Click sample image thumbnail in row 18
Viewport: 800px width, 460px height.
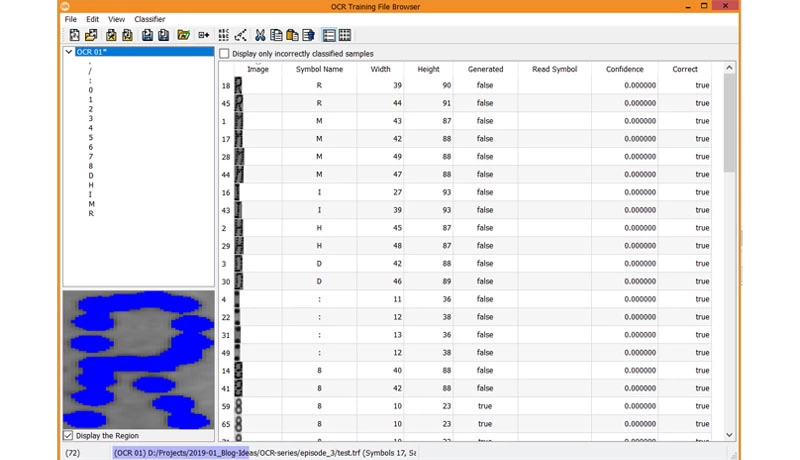tap(238, 85)
